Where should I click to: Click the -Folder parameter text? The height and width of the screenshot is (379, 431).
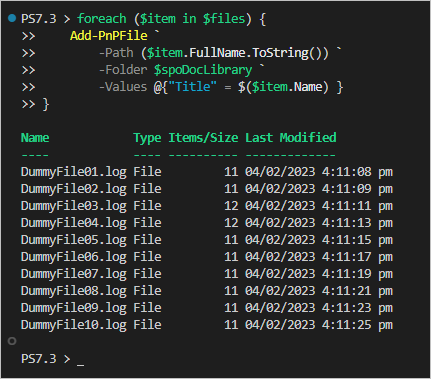pos(123,70)
